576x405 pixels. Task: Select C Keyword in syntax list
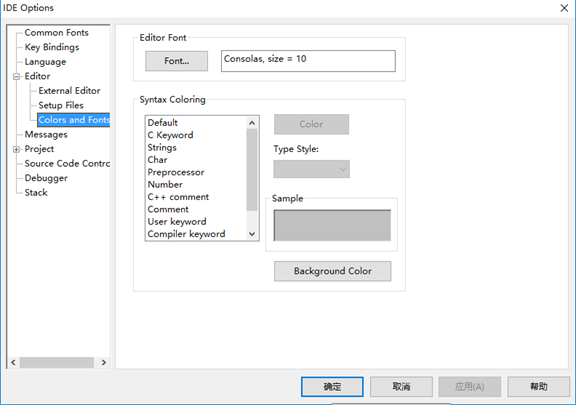(170, 135)
